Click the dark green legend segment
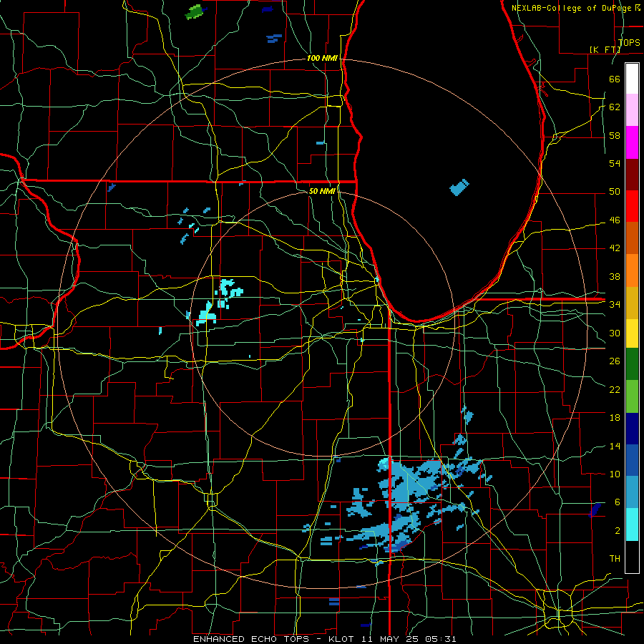The height and width of the screenshot is (644, 644). click(632, 364)
